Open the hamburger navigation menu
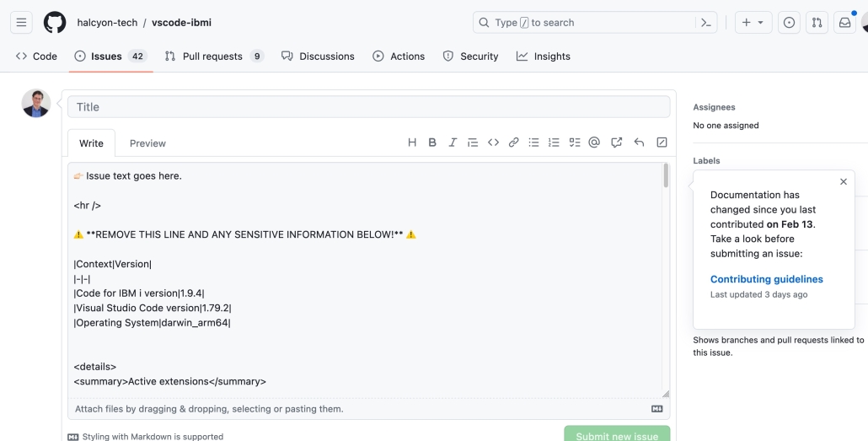 click(21, 23)
